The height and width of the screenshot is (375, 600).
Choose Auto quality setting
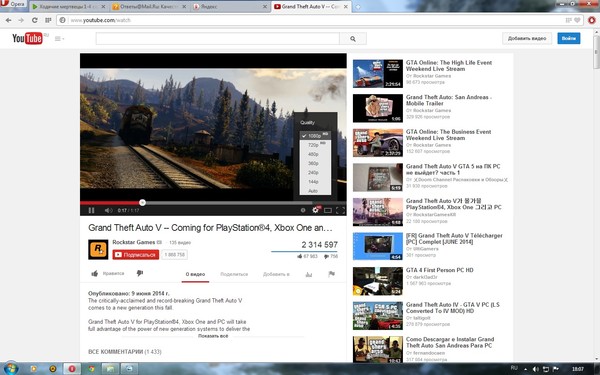point(315,191)
